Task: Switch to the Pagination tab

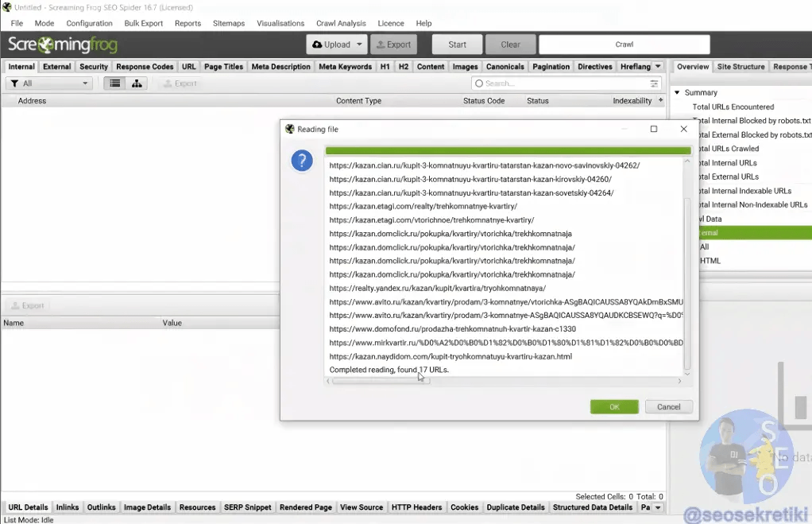Action: pos(551,67)
